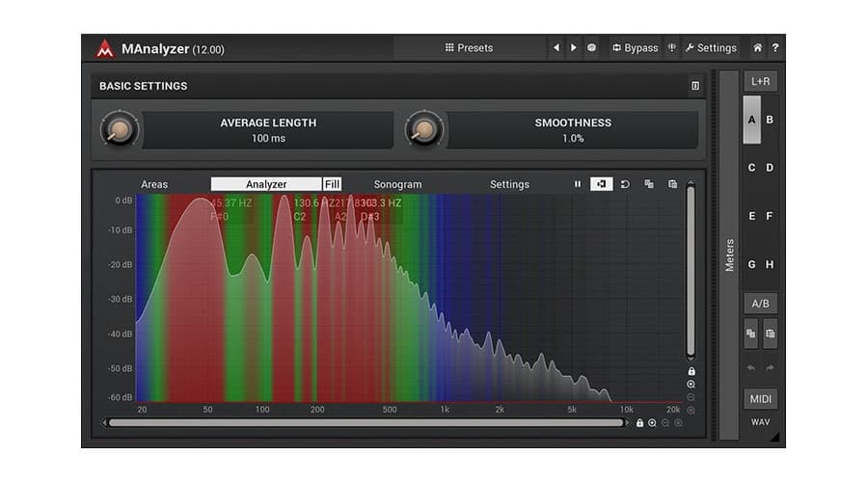Click the Average Length 100 ms field

(268, 130)
